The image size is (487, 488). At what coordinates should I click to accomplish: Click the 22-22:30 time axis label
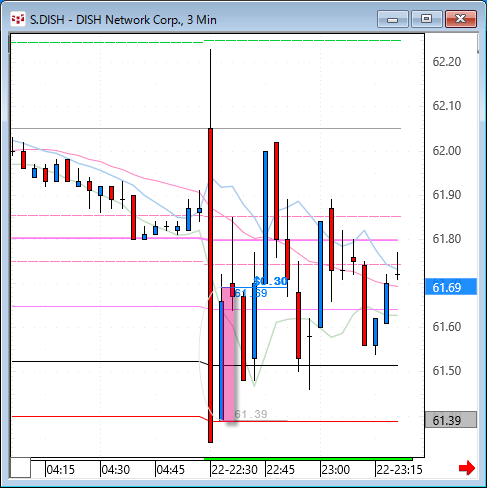coord(235,470)
